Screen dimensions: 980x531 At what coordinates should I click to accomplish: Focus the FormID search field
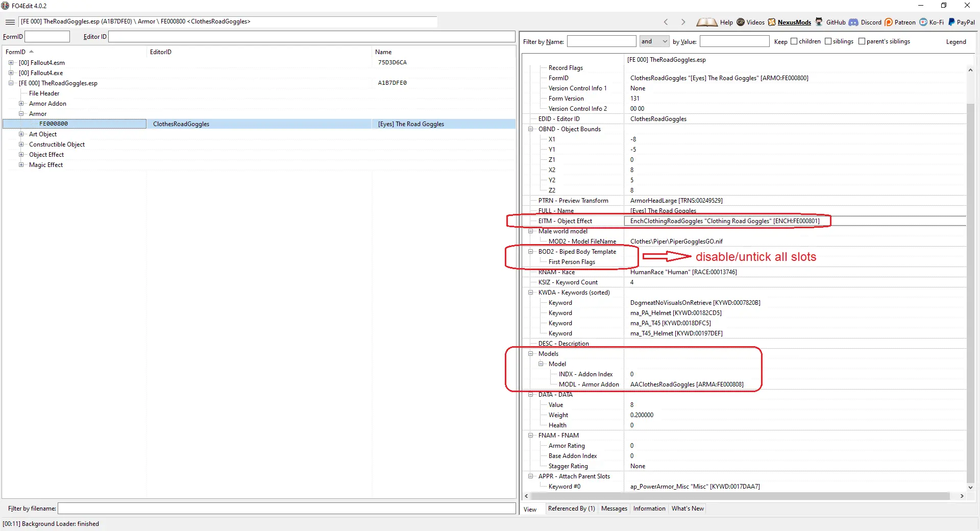point(47,37)
